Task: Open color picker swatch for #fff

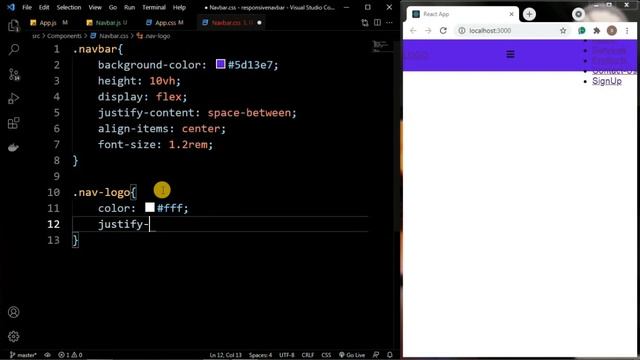Action: click(150, 207)
